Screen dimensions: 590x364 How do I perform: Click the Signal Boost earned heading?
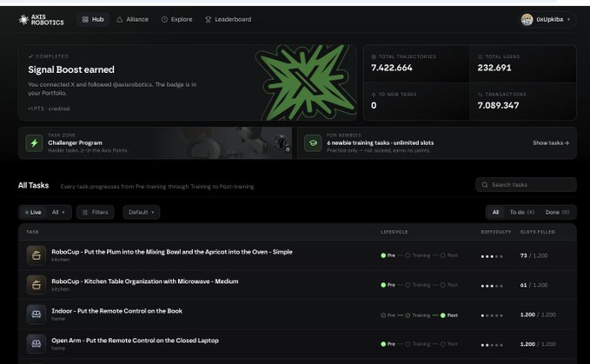pyautogui.click(x=71, y=69)
